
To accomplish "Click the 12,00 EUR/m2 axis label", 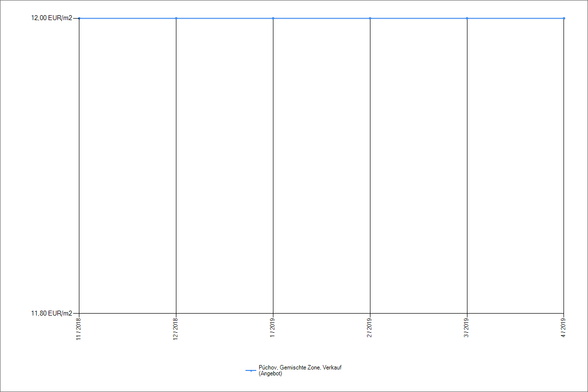I will click(51, 18).
